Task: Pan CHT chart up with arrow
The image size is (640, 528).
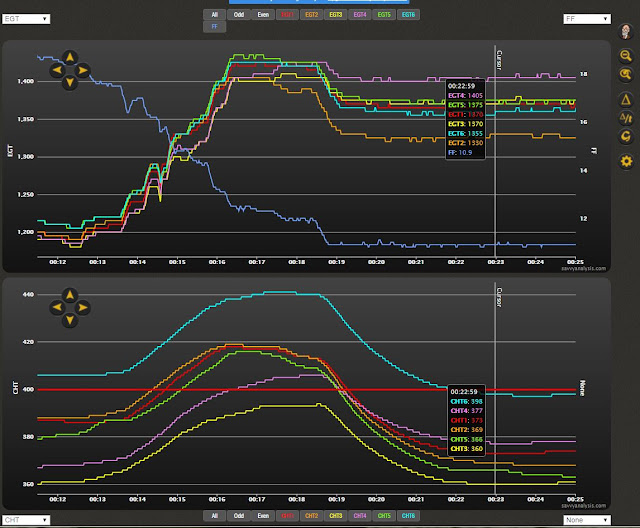Action: point(70,295)
